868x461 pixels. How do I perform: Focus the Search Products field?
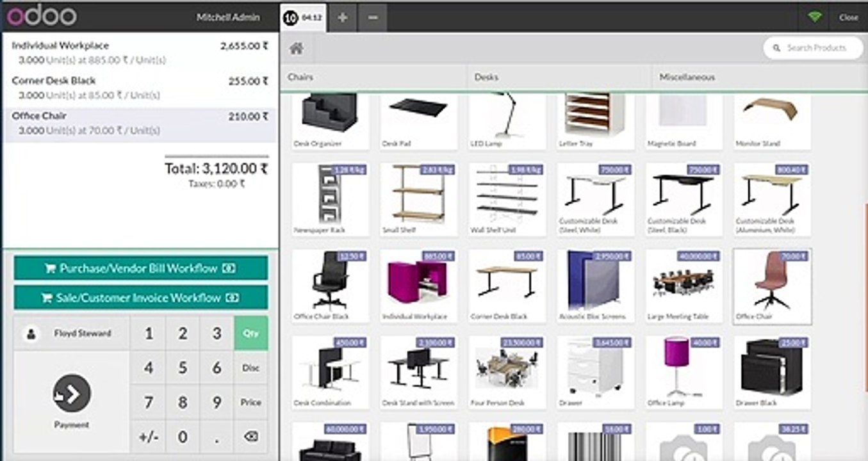pos(814,48)
